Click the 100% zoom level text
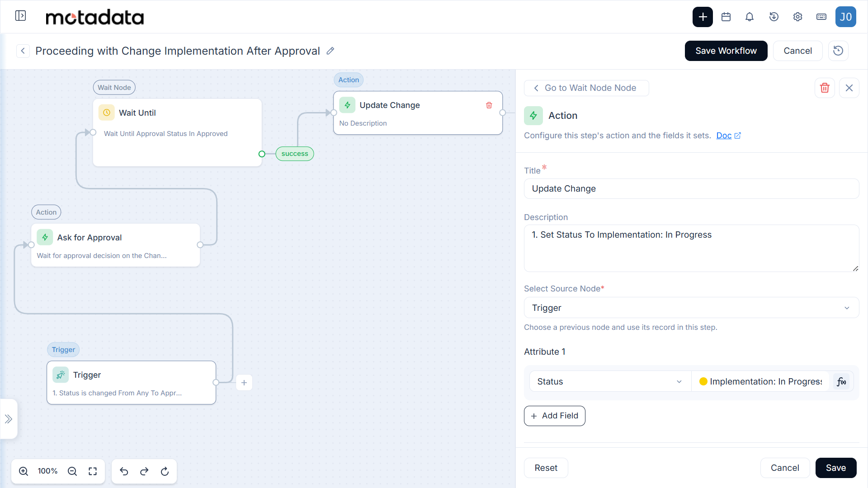This screenshot has width=868, height=488. 47,471
